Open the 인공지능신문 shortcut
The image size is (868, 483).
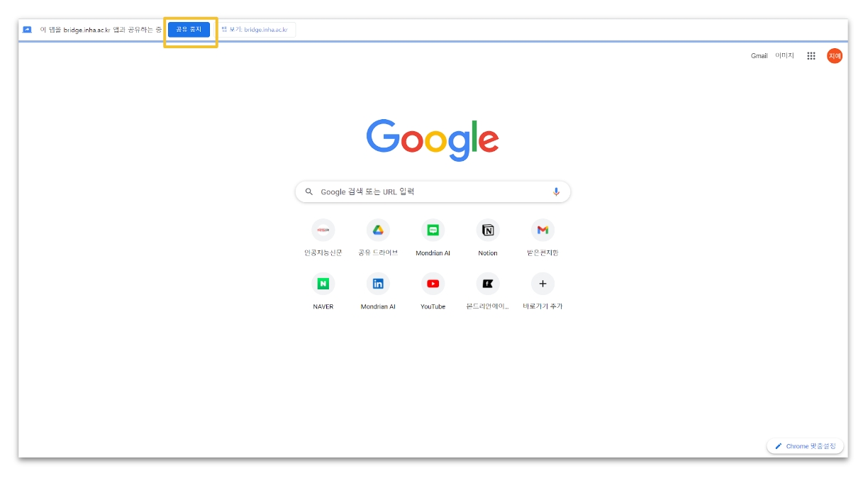click(323, 231)
